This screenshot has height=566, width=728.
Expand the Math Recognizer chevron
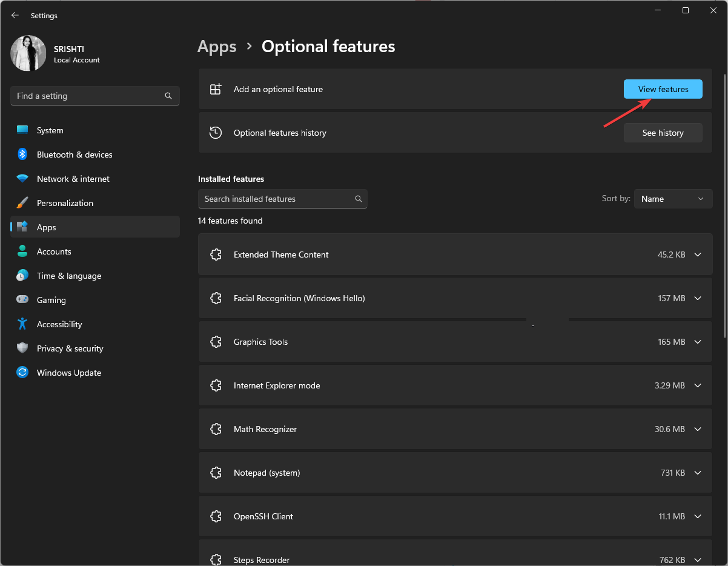(x=698, y=429)
